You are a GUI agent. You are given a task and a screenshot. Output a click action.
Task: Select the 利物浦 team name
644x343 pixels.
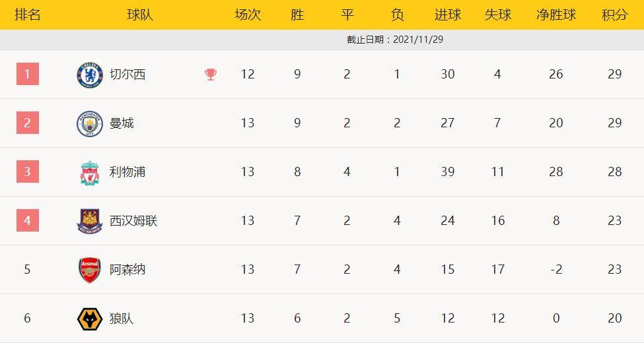click(127, 172)
